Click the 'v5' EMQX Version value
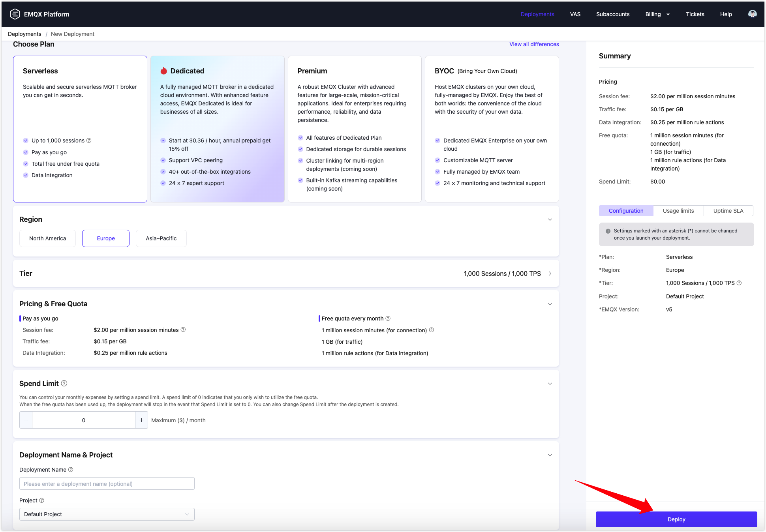The height and width of the screenshot is (532, 766). 669,309
